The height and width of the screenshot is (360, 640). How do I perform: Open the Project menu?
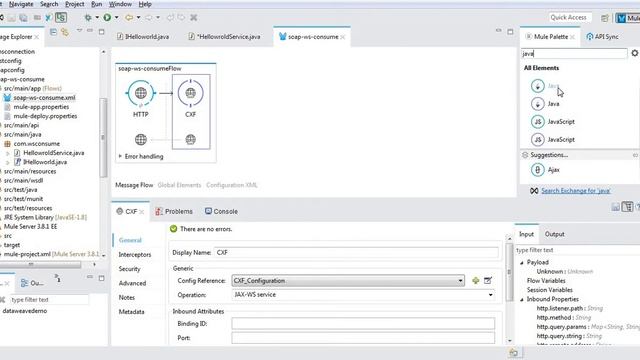75,4
